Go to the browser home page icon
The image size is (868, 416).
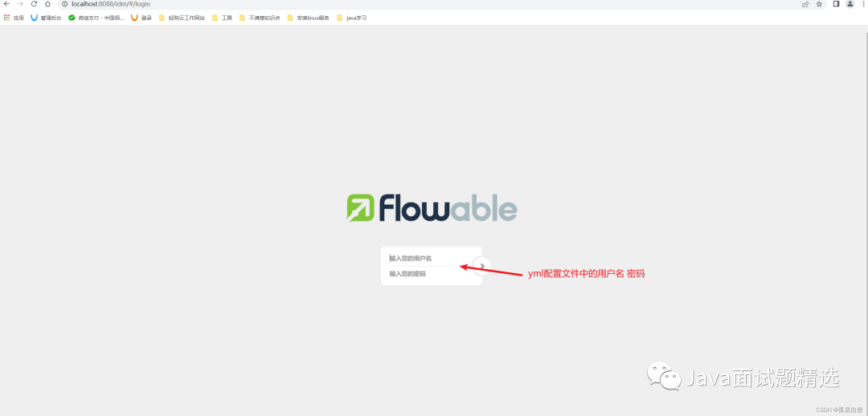point(47,4)
